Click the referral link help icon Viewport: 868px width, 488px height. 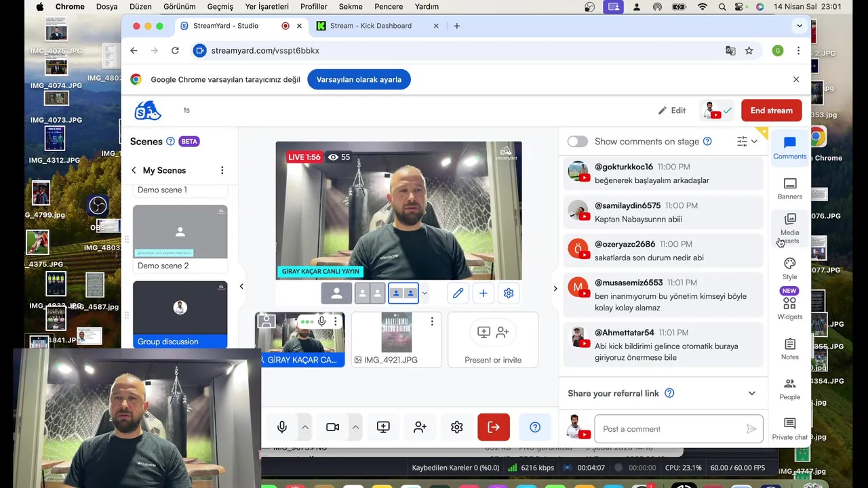tap(669, 393)
